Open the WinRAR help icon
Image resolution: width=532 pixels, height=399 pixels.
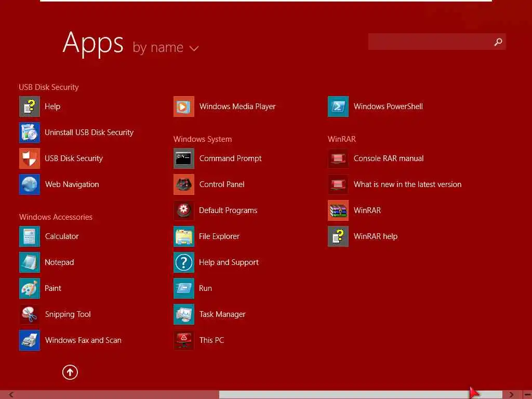coord(338,236)
